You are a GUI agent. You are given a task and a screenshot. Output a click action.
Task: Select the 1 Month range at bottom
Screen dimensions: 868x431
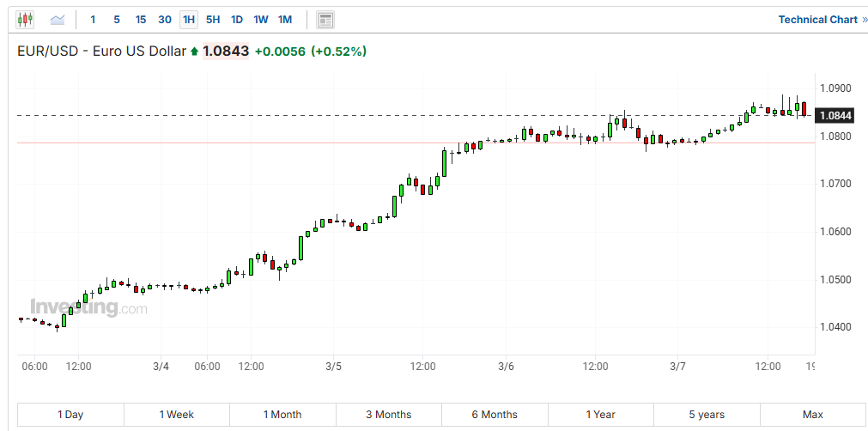click(282, 415)
